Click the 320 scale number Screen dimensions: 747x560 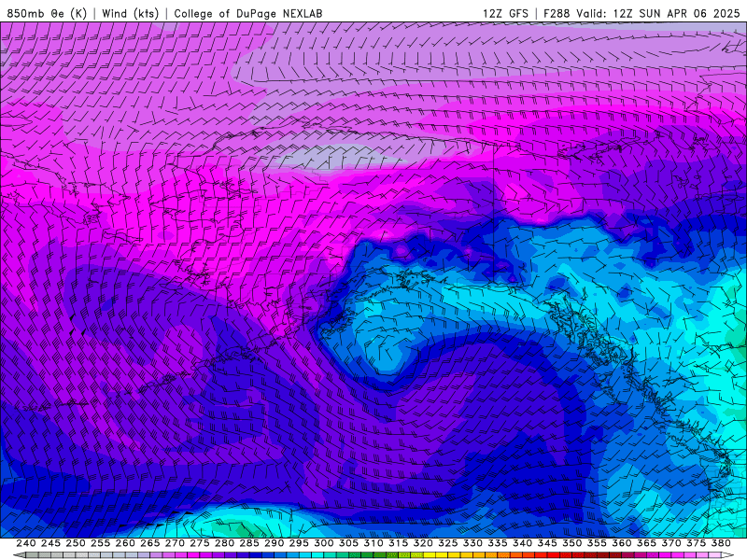point(423,543)
